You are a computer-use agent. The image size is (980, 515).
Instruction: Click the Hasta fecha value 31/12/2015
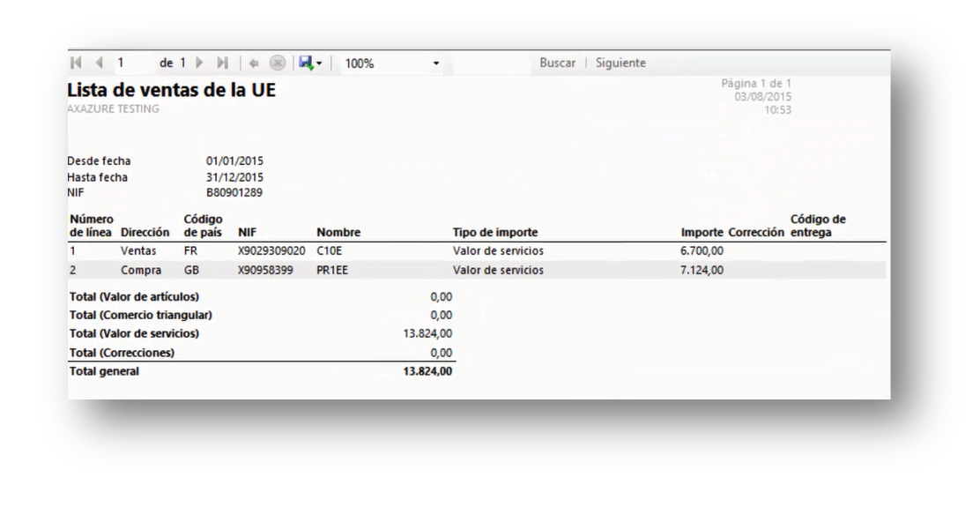[x=235, y=177]
